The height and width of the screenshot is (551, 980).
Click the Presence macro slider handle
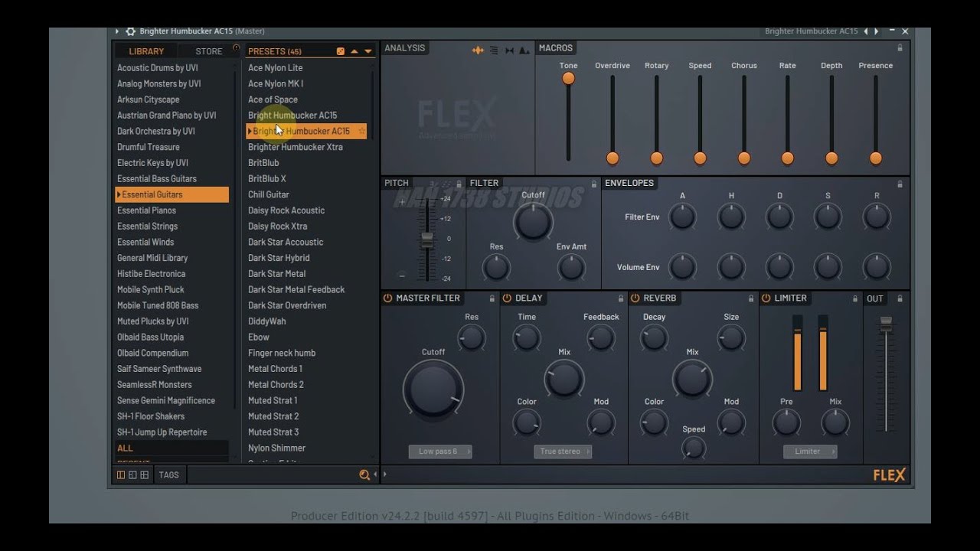tap(876, 158)
